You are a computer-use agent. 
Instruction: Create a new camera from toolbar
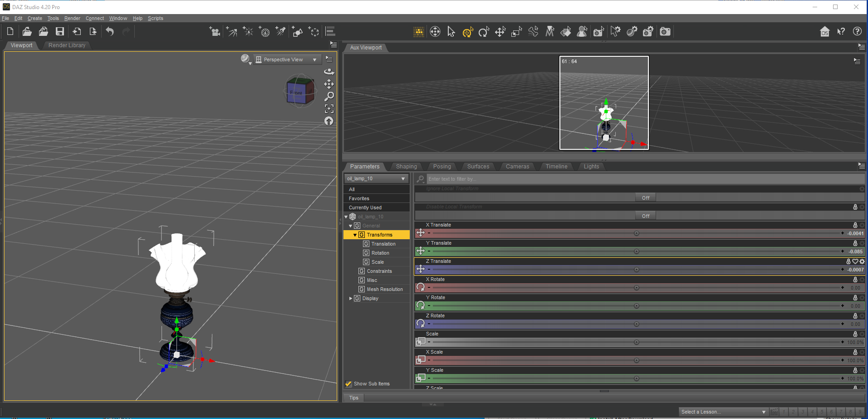point(214,31)
